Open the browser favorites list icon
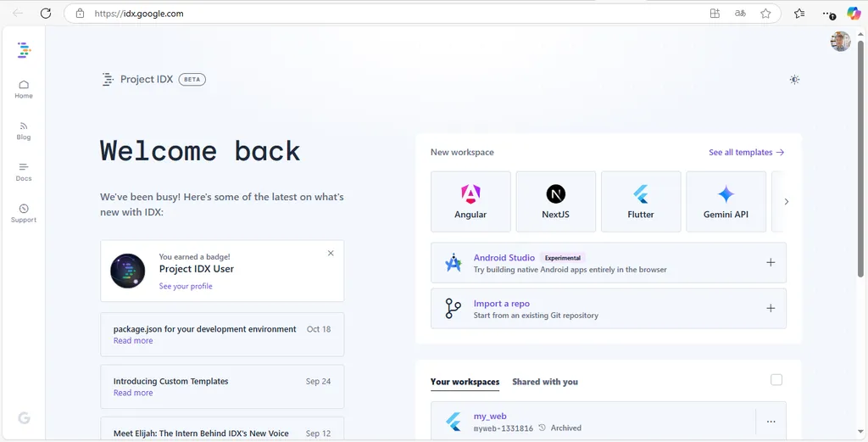The height and width of the screenshot is (442, 868). click(799, 14)
